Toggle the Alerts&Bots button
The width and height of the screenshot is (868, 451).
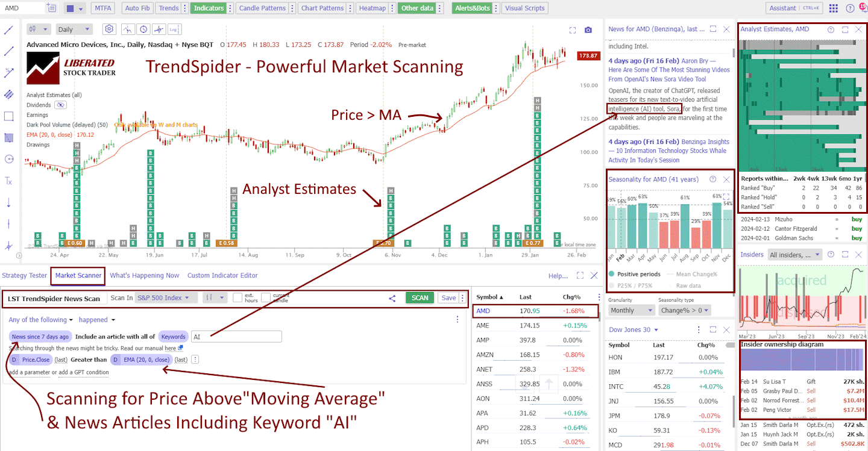(471, 8)
